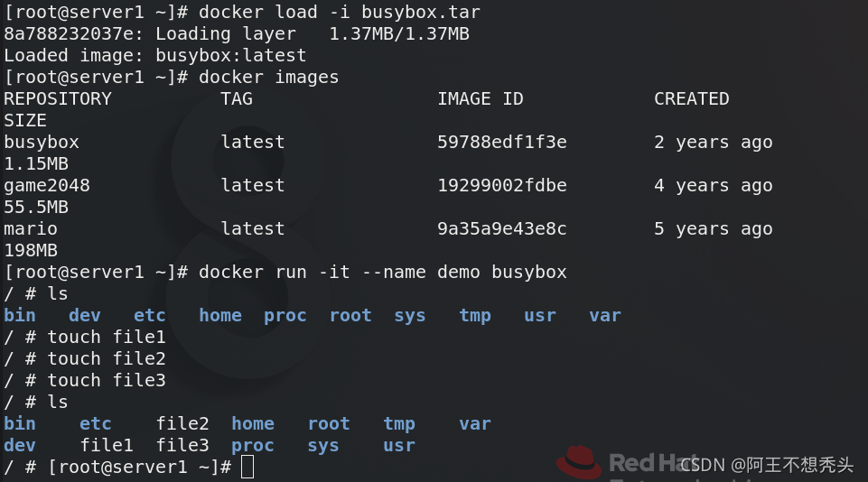Click the 'docker load -i busybox.tar' command
The width and height of the screenshot is (868, 482).
(x=340, y=12)
